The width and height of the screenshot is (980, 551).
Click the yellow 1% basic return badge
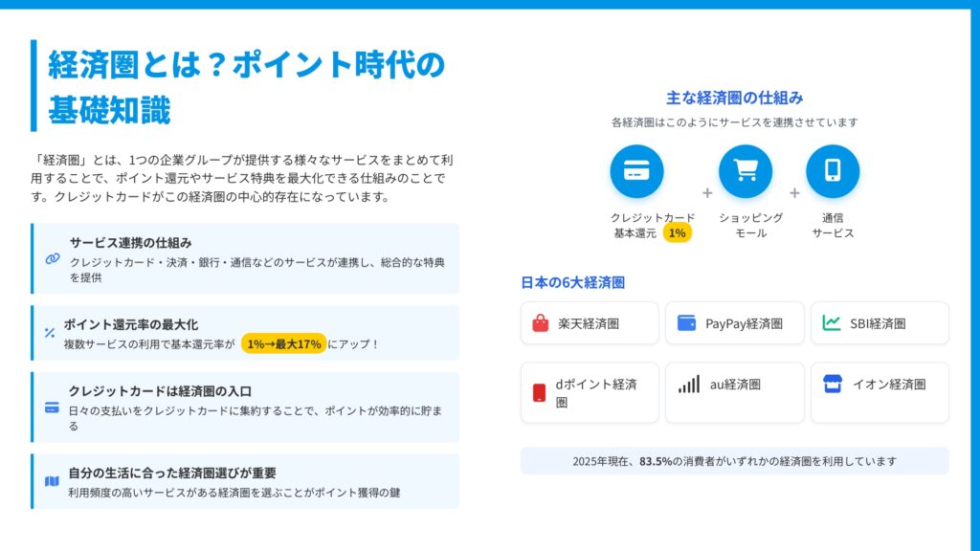click(677, 232)
